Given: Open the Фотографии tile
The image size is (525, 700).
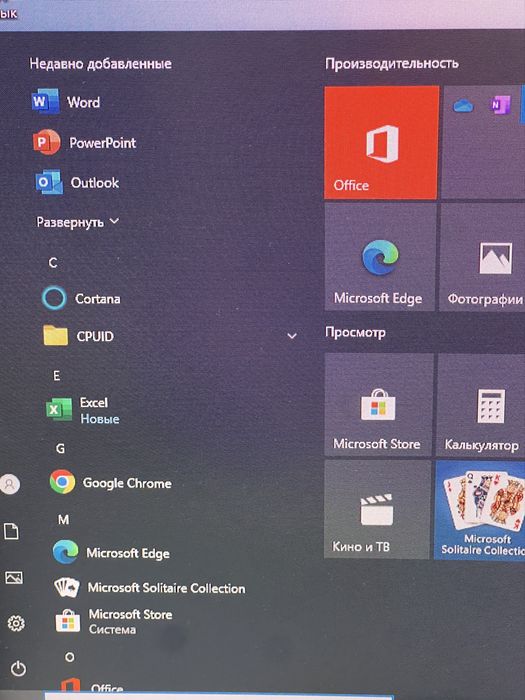Looking at the screenshot, I should tap(483, 257).
